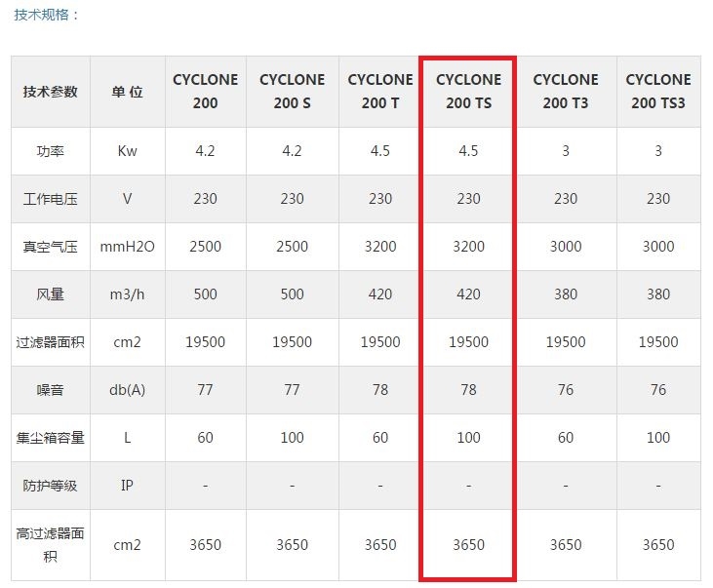Image resolution: width=713 pixels, height=588 pixels.
Task: Select the 单位 header cell
Action: click(x=128, y=92)
